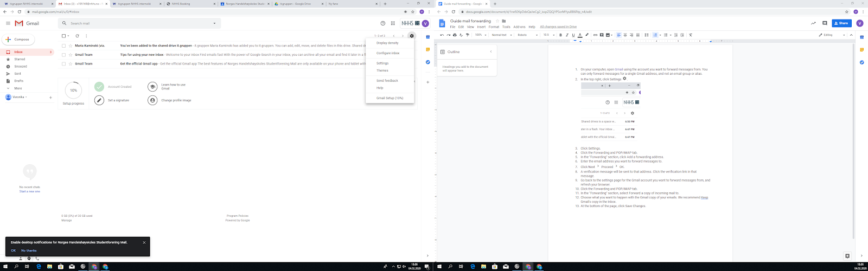Tick the checkbox for Maria Kaminski email

63,46
